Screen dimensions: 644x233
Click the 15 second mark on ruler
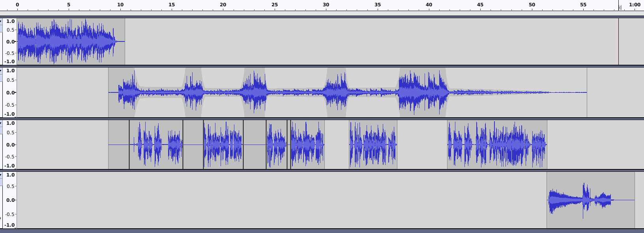click(x=172, y=5)
